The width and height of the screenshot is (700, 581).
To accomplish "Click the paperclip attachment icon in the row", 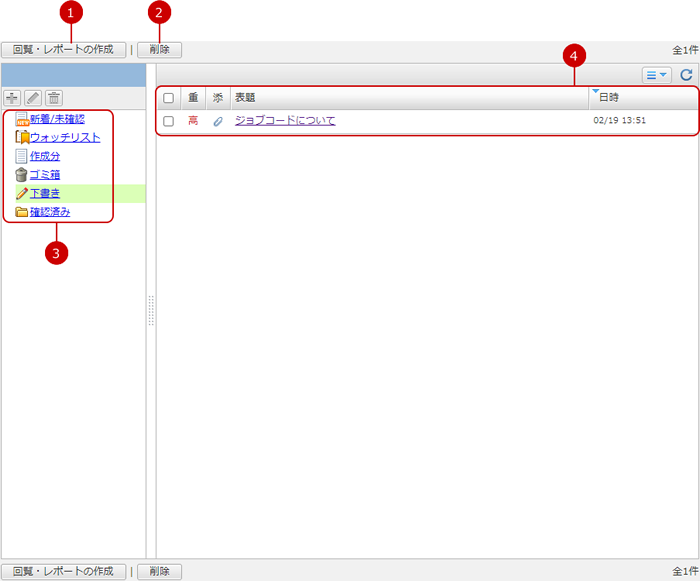I will [217, 121].
